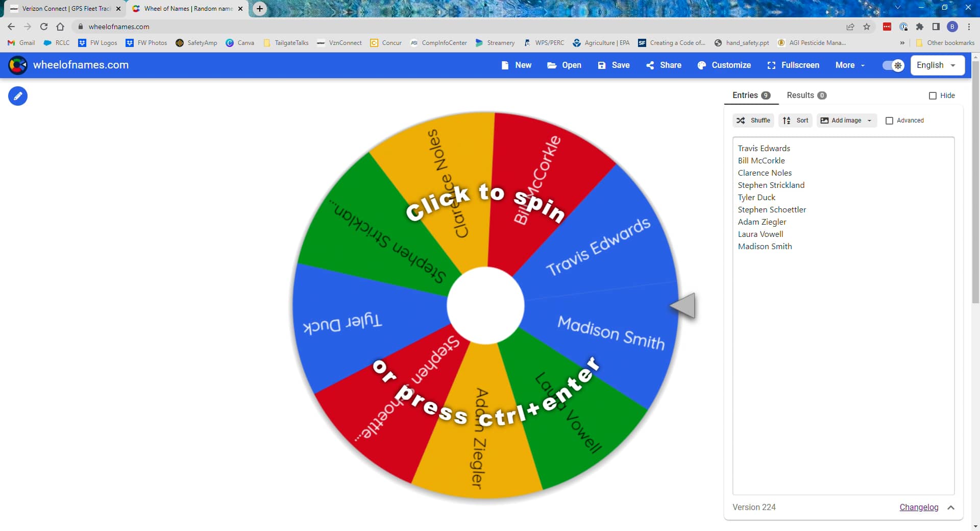
Task: Enter Fullscreen mode
Action: (793, 65)
